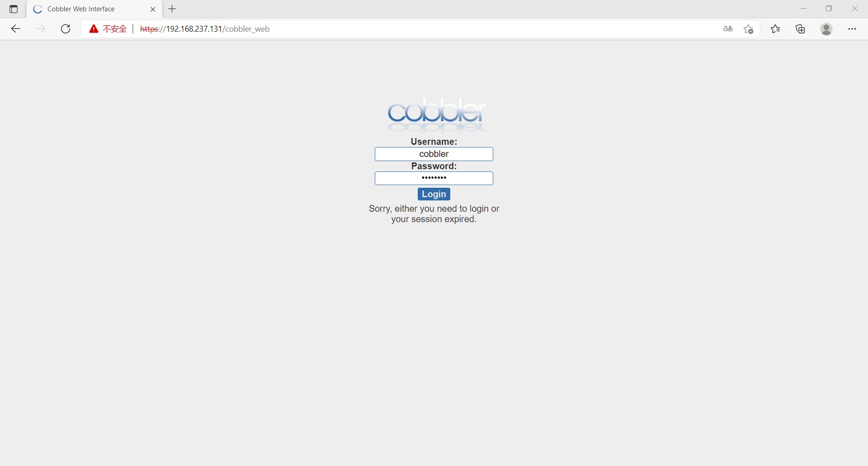Screen dimensions: 868x466
Task: Close the Cobbler Web Interface tab
Action: (x=153, y=9)
